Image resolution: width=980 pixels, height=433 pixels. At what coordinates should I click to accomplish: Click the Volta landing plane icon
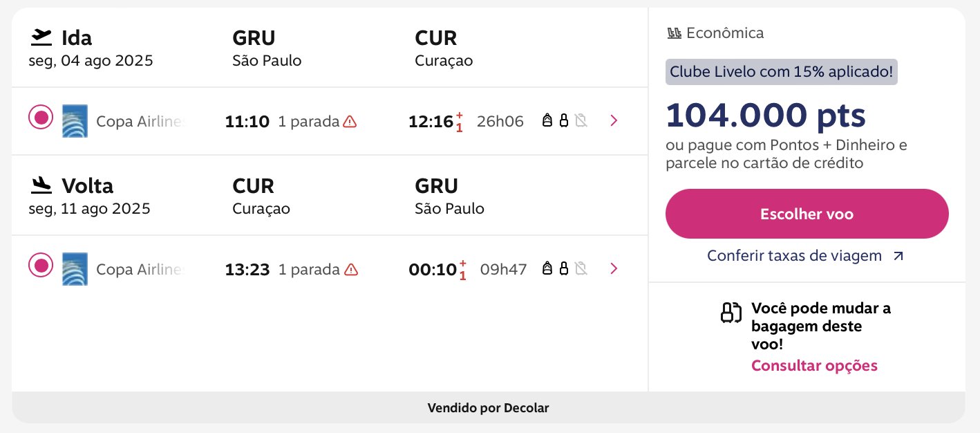pyautogui.click(x=41, y=185)
